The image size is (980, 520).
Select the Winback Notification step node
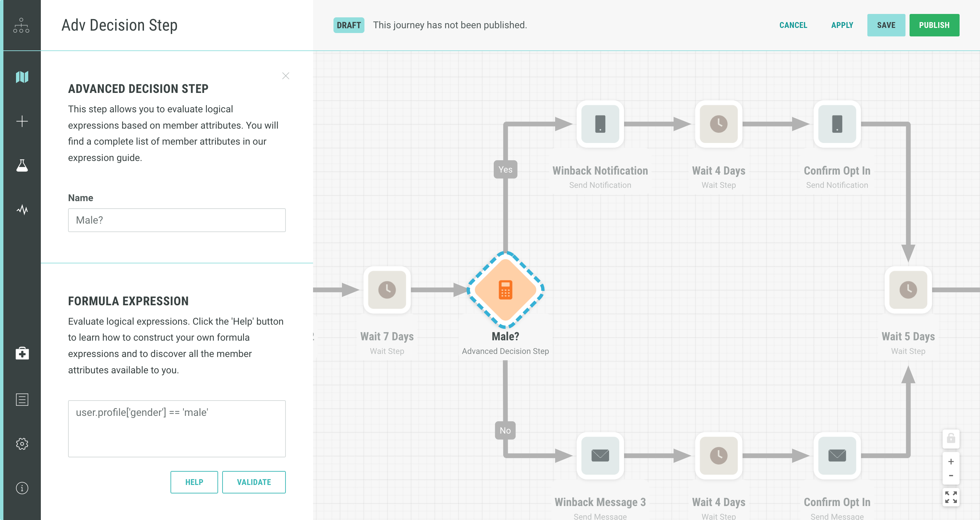(600, 124)
